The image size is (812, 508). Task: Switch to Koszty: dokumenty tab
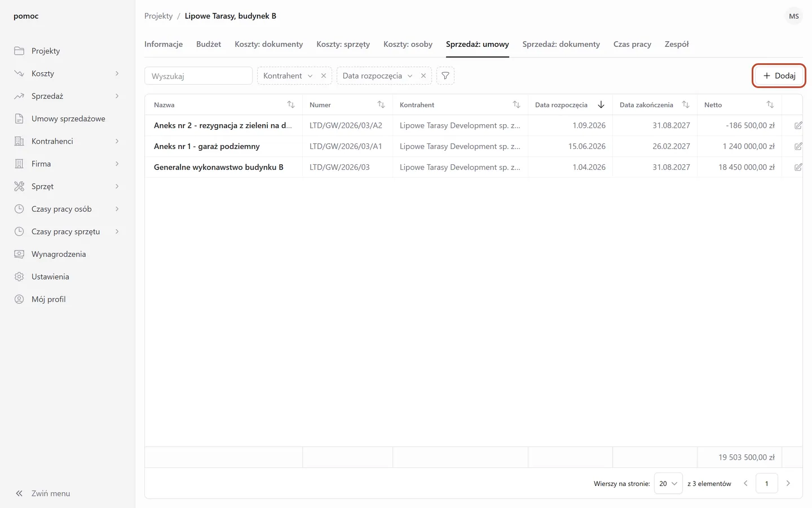[x=269, y=44]
